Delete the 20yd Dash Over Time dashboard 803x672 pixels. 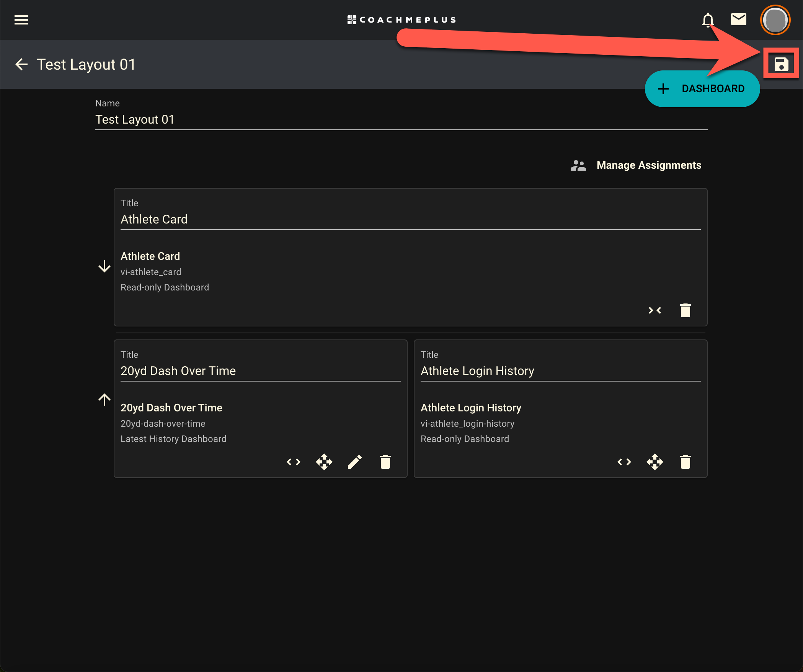(385, 462)
